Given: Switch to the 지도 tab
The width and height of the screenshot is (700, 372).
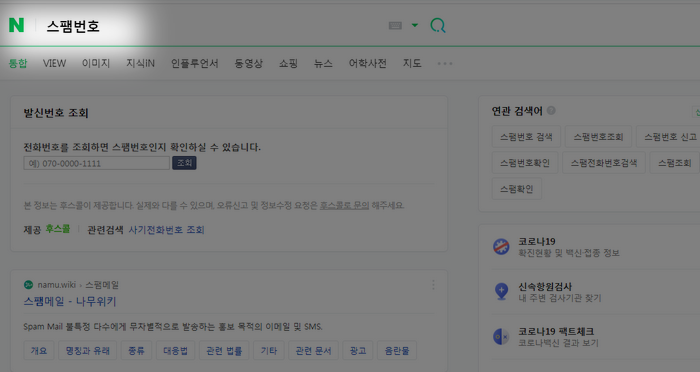Looking at the screenshot, I should tap(412, 63).
